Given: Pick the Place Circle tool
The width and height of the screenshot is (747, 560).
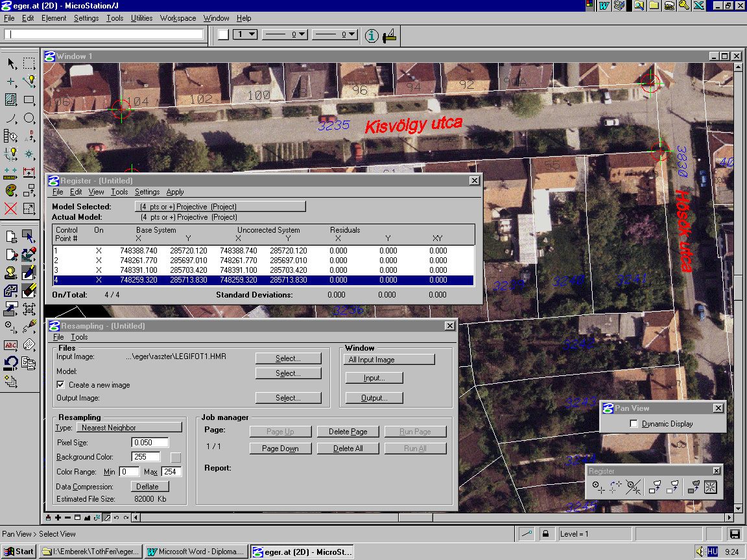Looking at the screenshot, I should pyautogui.click(x=29, y=118).
